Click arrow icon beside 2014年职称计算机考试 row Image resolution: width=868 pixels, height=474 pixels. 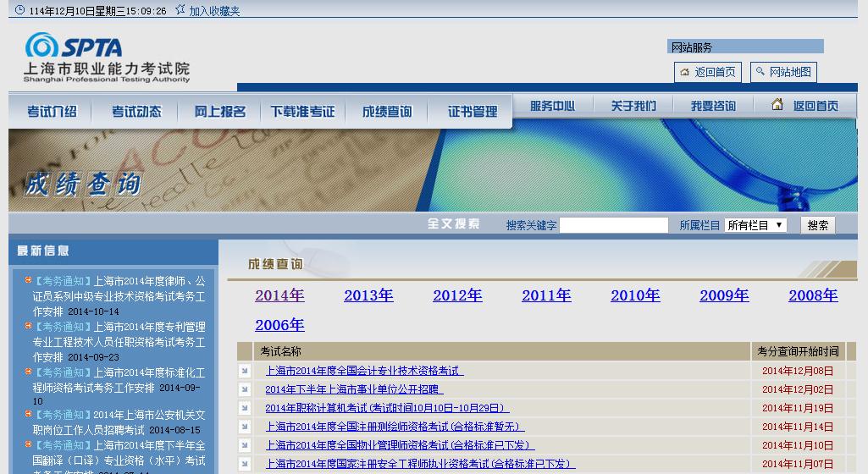pyautogui.click(x=245, y=408)
